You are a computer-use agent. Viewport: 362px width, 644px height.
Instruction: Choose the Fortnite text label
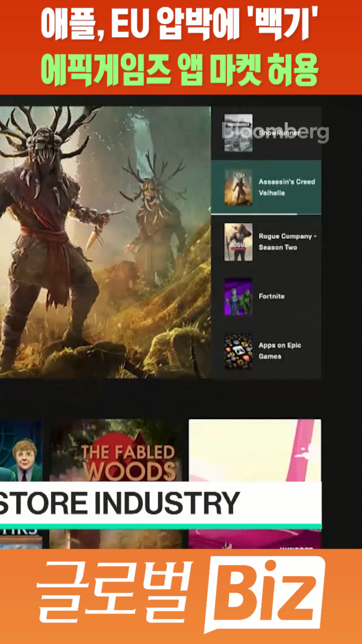pos(271,297)
